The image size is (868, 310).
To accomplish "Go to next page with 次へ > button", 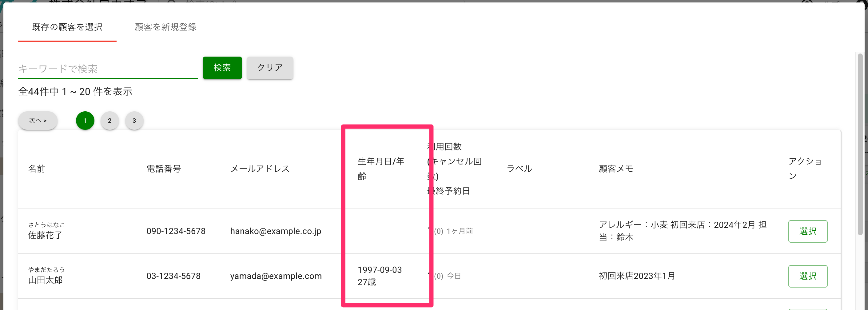I will click(x=38, y=121).
